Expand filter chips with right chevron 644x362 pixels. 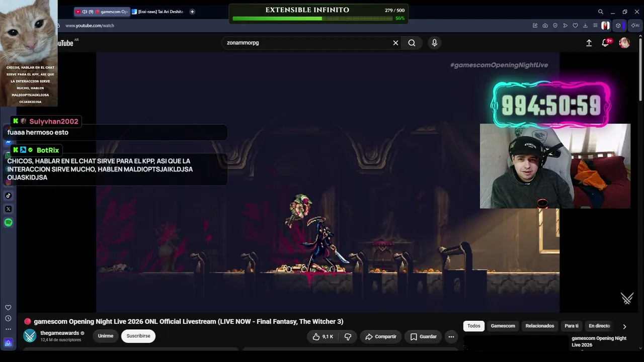tap(624, 326)
